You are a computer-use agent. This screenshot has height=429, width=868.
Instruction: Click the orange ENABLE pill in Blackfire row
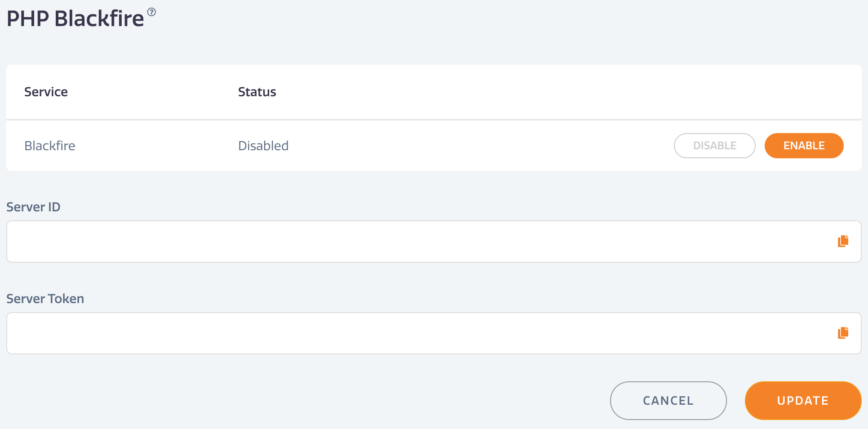pyautogui.click(x=804, y=146)
